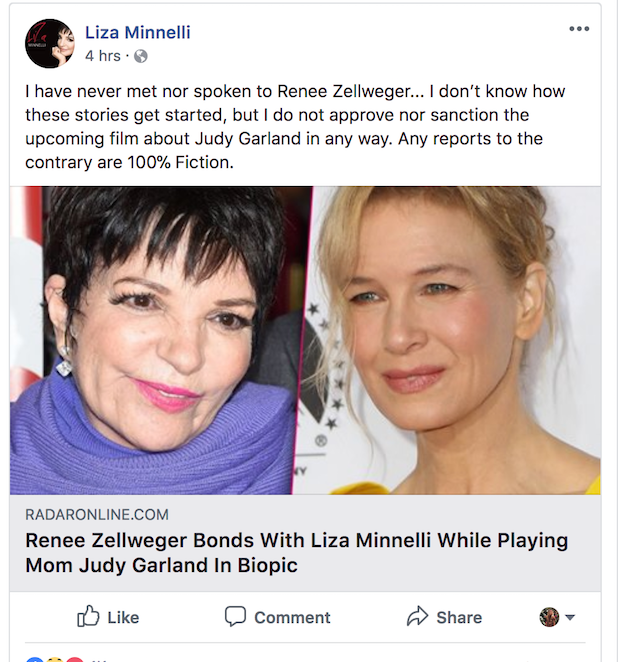The image size is (618, 662).
Task: Click the Comment speech bubble icon
Action: tap(235, 616)
